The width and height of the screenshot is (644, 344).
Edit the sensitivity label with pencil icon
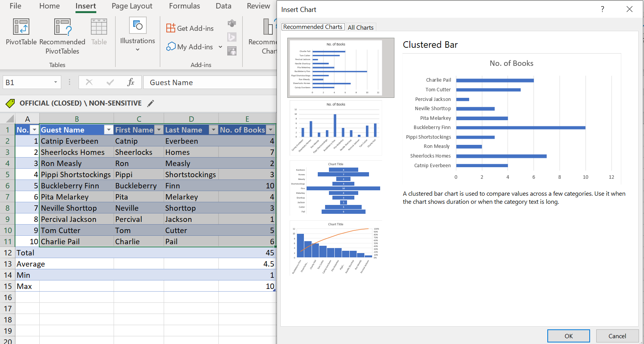click(151, 103)
